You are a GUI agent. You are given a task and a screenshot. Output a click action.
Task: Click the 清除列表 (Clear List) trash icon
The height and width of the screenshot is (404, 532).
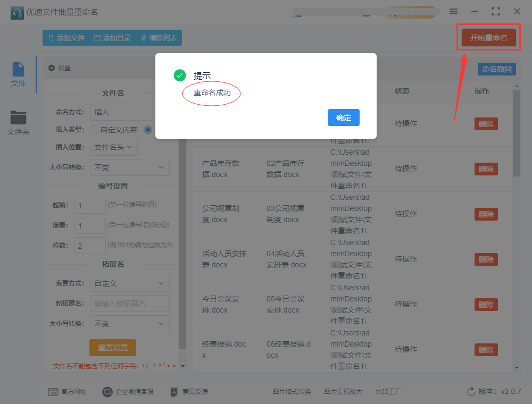pyautogui.click(x=143, y=38)
